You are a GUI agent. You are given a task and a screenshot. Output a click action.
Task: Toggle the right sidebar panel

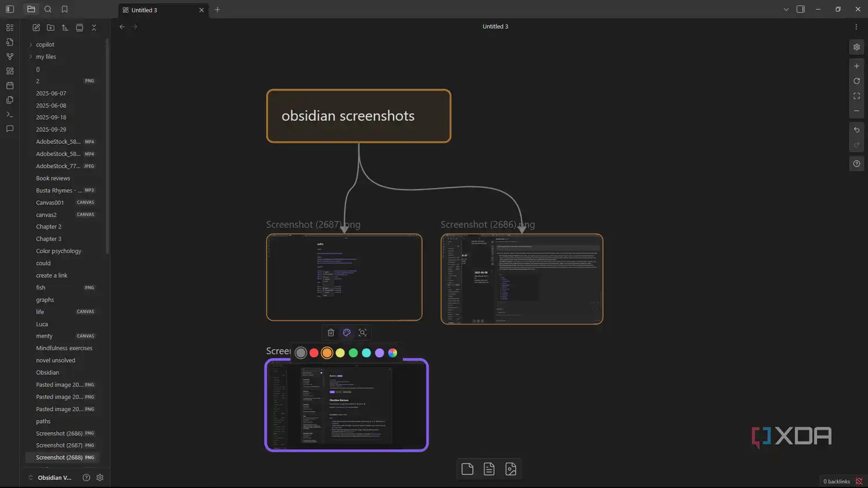[800, 9]
